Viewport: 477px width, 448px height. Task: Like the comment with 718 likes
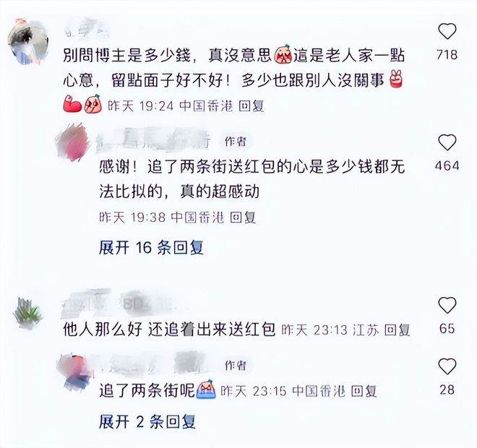click(x=447, y=31)
